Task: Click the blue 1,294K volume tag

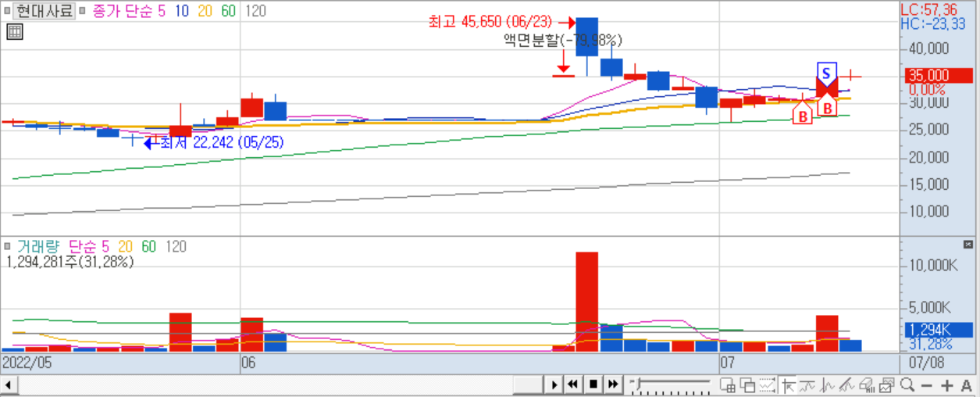Action: 937,330
